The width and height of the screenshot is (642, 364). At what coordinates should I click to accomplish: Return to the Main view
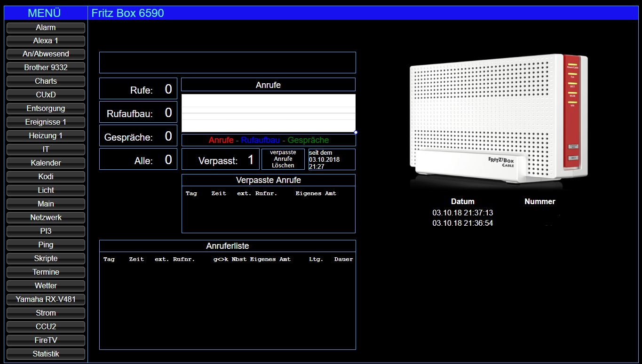tap(46, 204)
